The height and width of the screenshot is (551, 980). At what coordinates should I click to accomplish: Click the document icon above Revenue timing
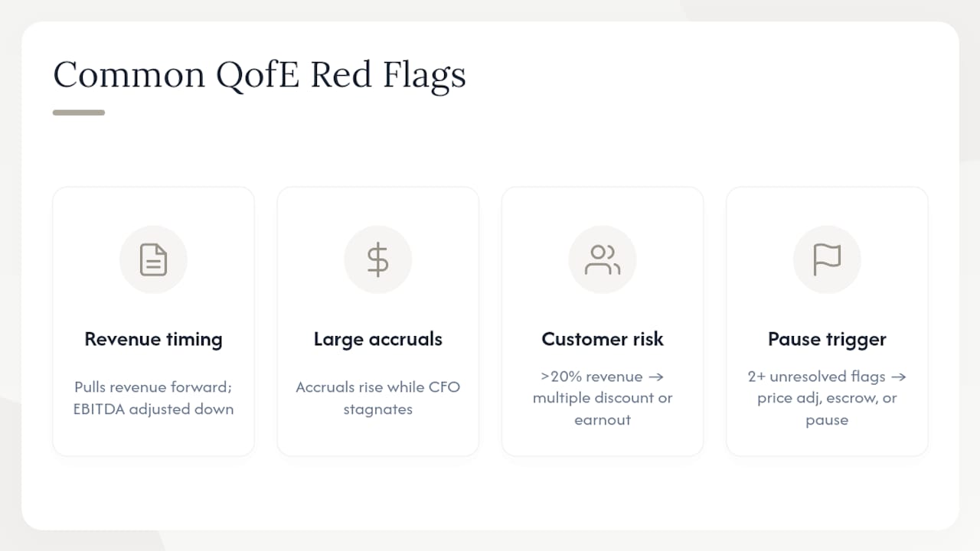(x=153, y=259)
